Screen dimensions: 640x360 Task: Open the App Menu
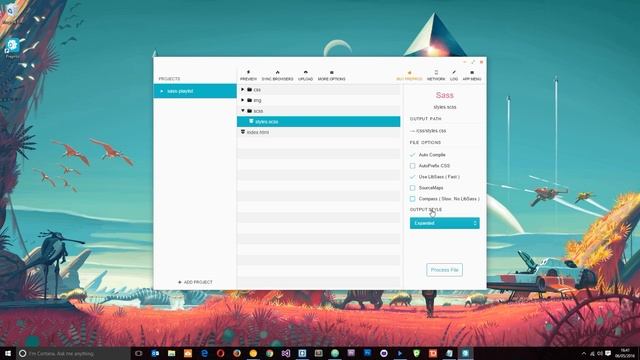(472, 76)
